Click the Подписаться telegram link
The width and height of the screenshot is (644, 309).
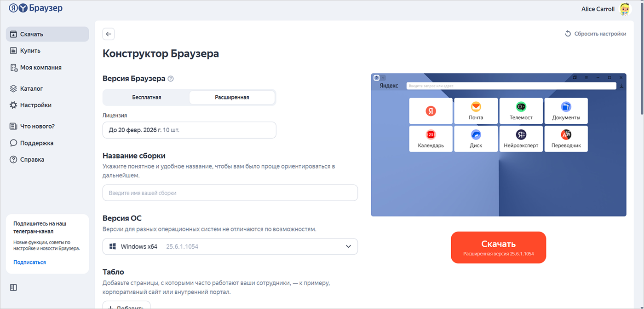pyautogui.click(x=29, y=262)
